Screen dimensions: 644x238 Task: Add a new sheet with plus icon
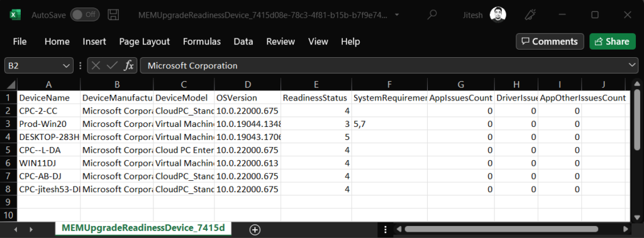[255, 229]
